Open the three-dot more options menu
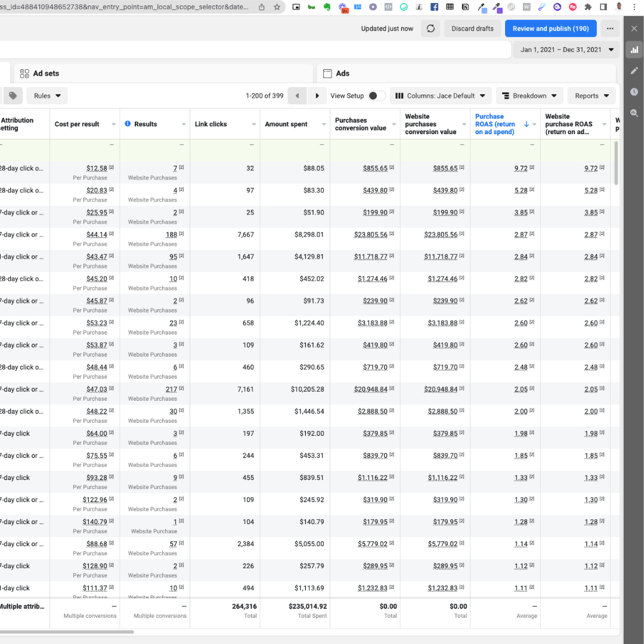 609,29
